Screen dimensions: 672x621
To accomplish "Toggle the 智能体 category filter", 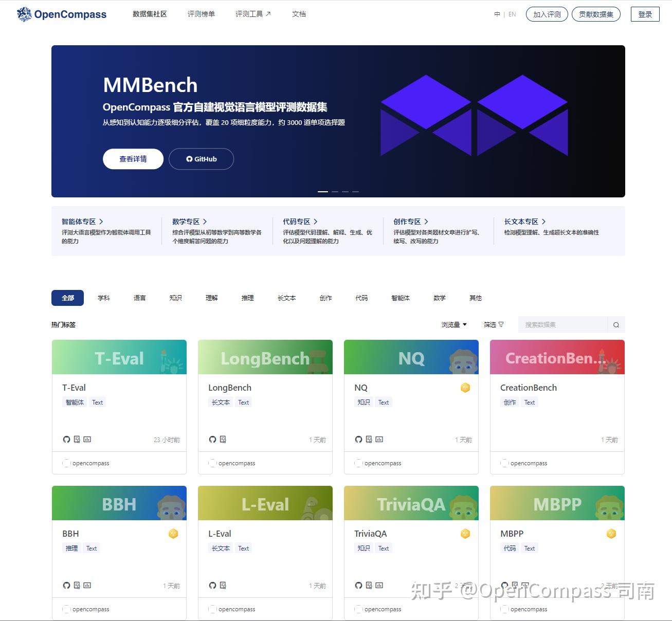I will click(400, 298).
